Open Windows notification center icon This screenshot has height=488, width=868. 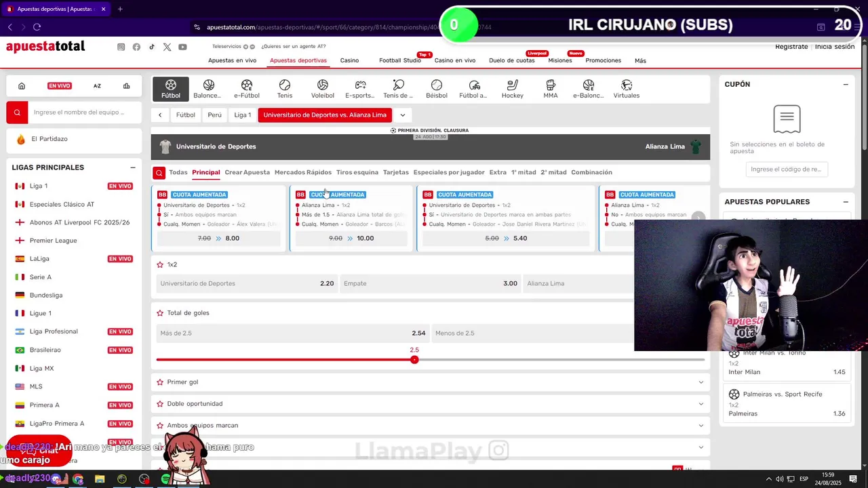coord(853,479)
